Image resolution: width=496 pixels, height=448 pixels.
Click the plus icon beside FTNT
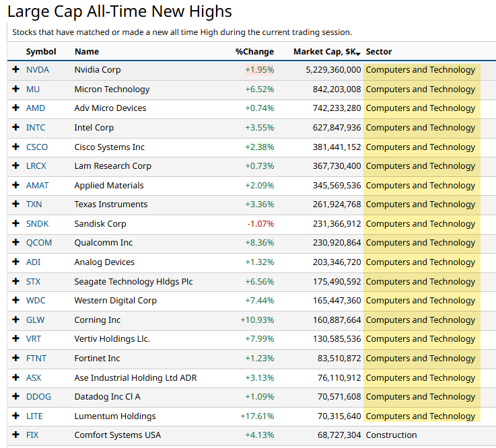click(16, 358)
